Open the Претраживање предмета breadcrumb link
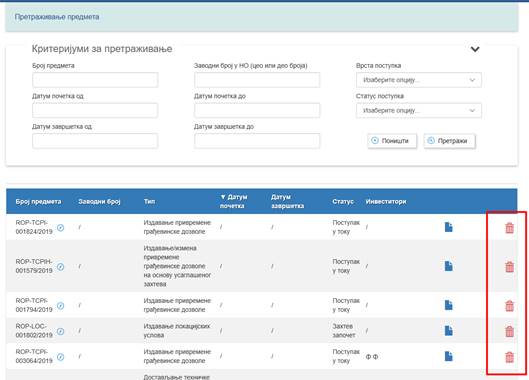 coord(57,17)
